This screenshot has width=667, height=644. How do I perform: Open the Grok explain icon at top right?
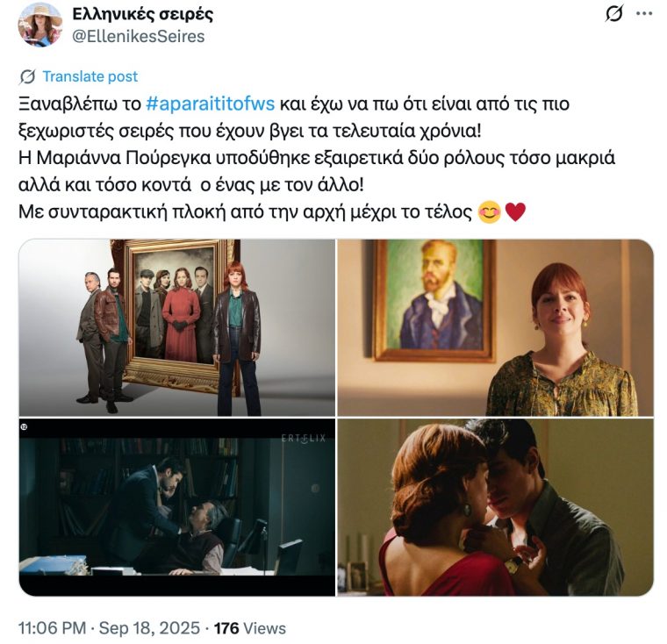(613, 14)
